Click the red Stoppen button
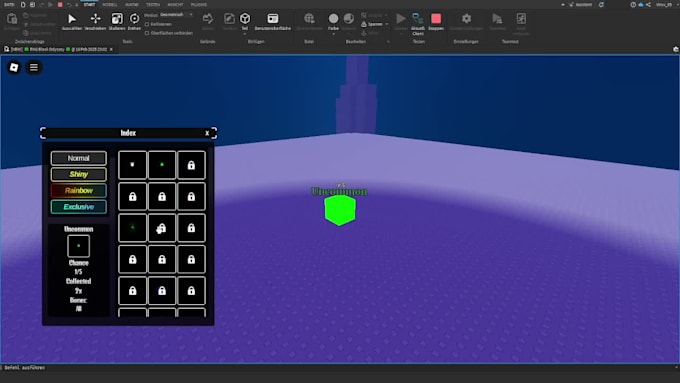This screenshot has width=680, height=383. 436,22
